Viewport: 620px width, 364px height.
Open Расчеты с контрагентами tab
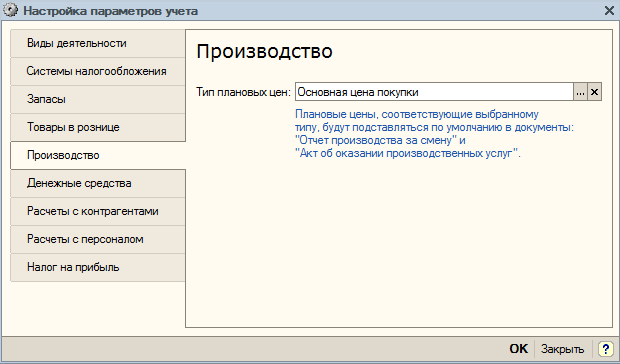click(x=98, y=211)
